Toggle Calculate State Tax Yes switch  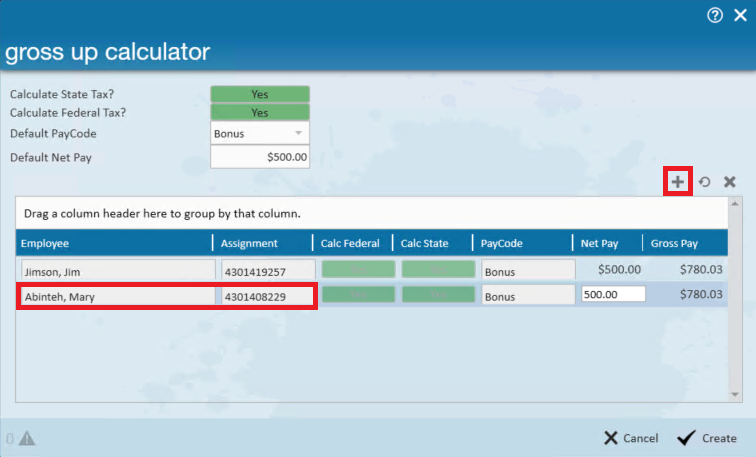click(260, 94)
